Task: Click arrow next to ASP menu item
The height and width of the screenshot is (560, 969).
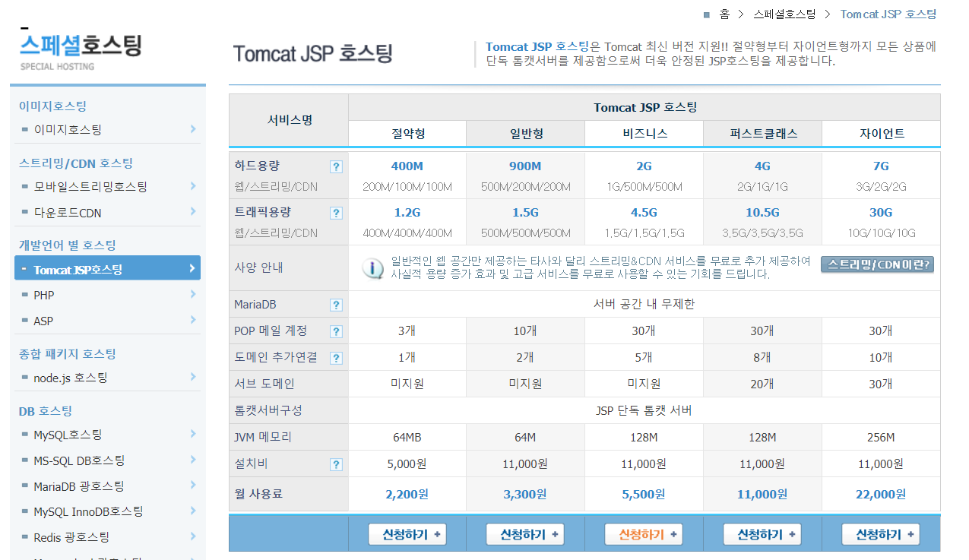Action: 193,321
